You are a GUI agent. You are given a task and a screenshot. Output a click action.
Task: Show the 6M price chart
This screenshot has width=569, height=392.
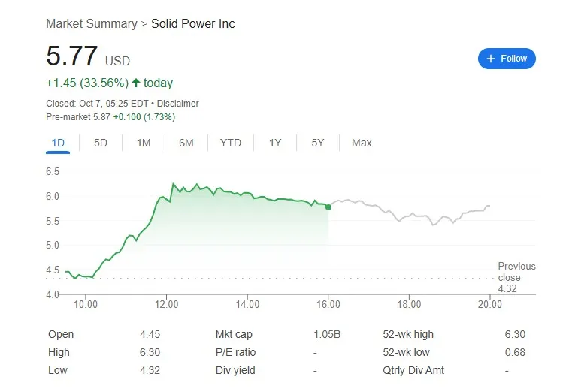click(x=186, y=143)
